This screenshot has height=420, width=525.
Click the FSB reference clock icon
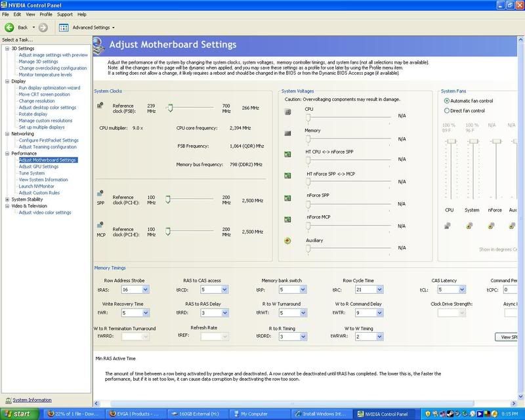point(100,105)
